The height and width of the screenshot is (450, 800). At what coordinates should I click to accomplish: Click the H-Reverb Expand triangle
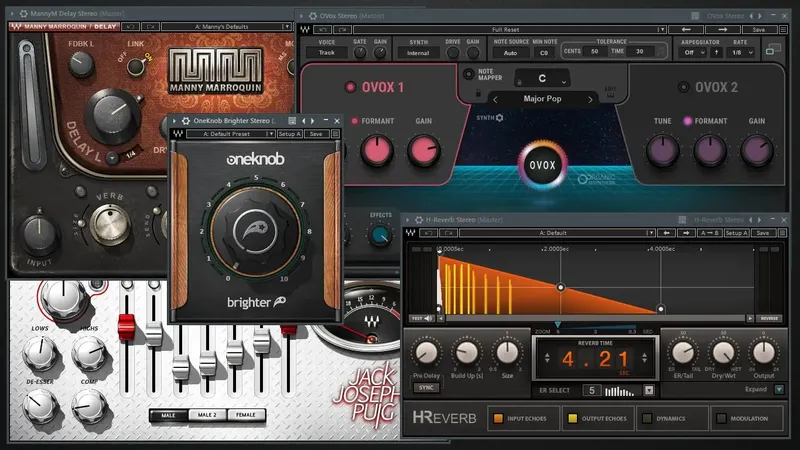point(779,389)
